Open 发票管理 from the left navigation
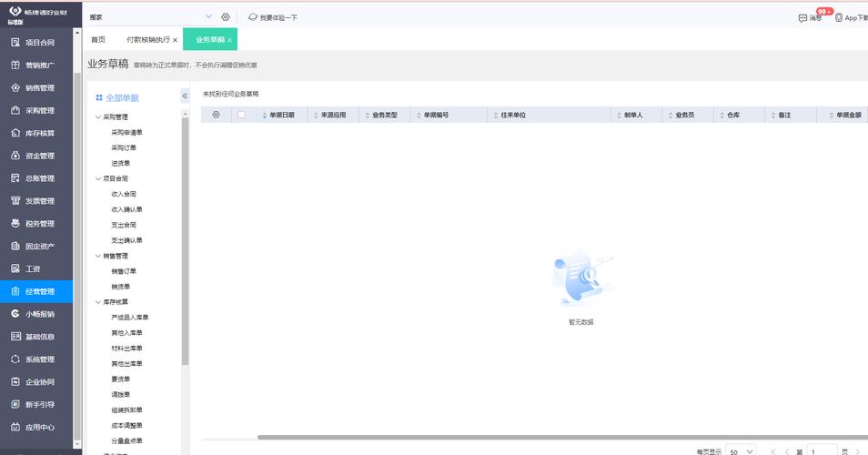 pos(39,201)
